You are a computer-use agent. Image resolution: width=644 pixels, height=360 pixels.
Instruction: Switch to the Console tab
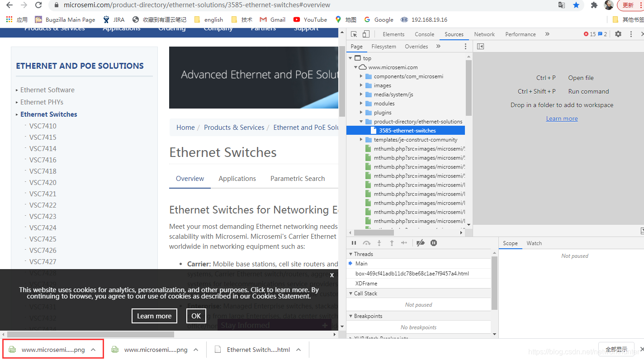point(424,34)
